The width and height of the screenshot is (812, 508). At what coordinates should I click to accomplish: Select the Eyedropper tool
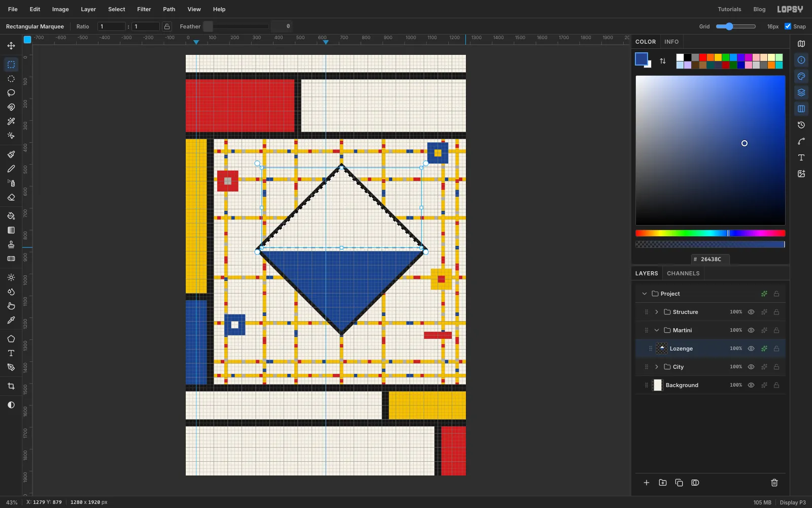click(11, 320)
